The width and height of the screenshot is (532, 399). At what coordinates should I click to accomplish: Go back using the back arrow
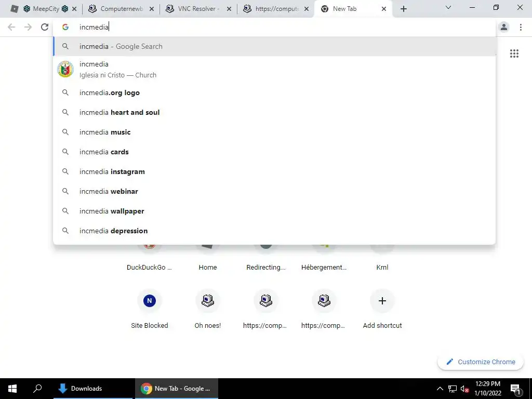point(11,27)
